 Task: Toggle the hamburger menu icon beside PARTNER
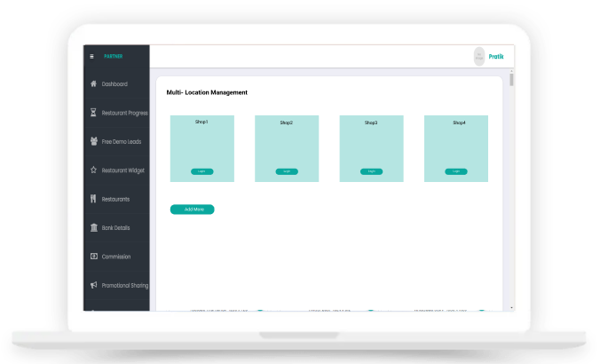pyautogui.click(x=92, y=57)
